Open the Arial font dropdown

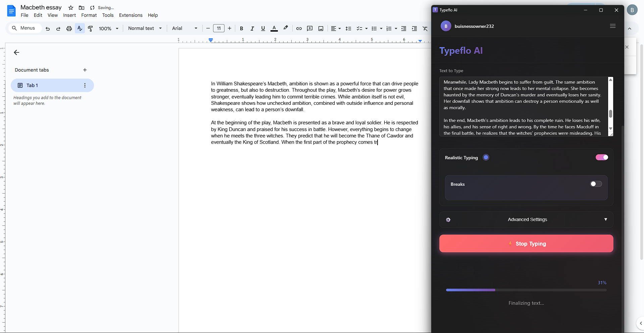pyautogui.click(x=185, y=29)
